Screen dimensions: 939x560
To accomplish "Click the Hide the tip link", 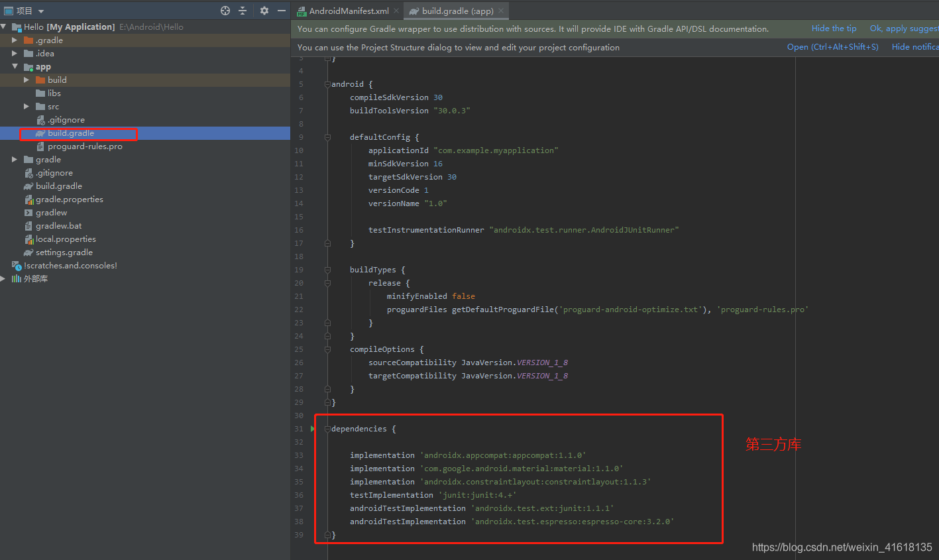I will (x=834, y=28).
